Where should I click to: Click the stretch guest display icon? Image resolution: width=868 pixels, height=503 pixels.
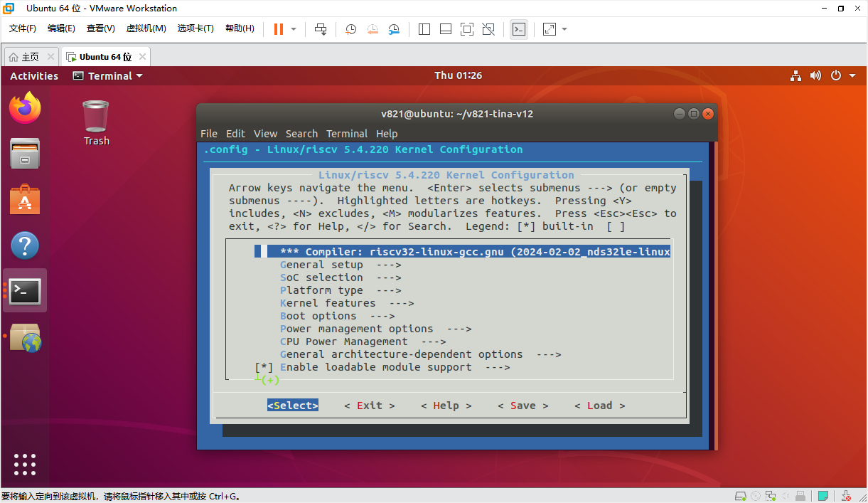(550, 29)
